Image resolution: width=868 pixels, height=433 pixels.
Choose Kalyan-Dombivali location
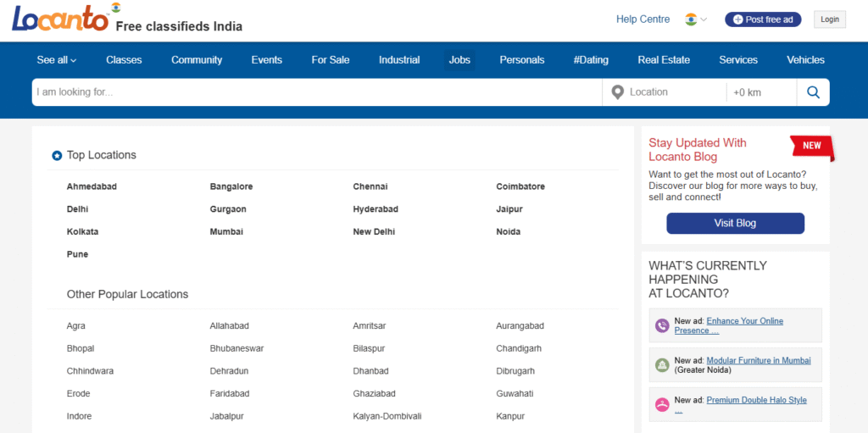[387, 416]
